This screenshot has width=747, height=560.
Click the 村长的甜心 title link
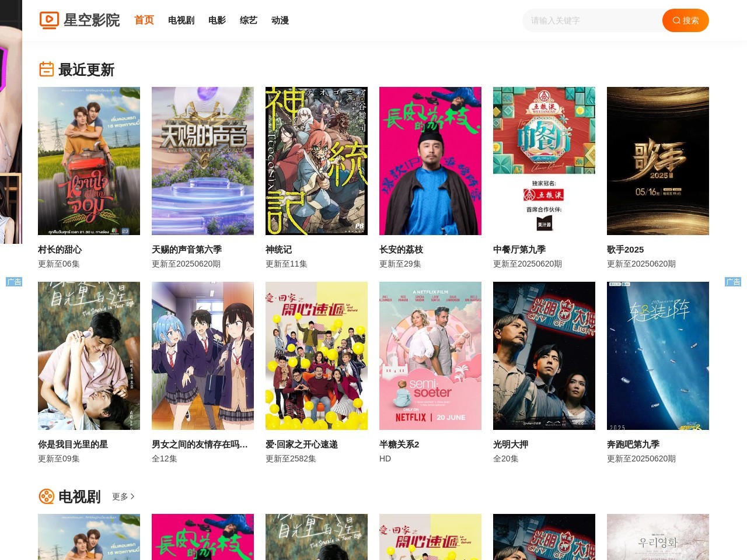(60, 250)
